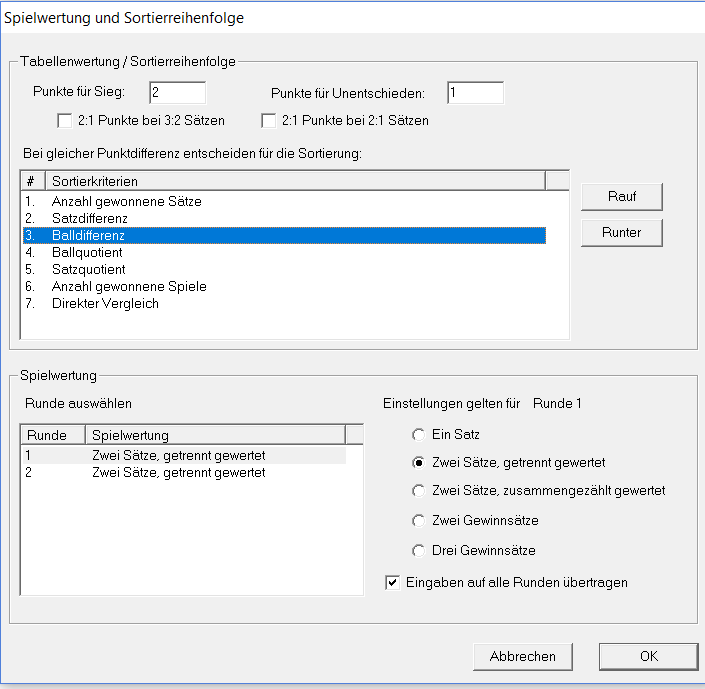Uncheck Eingaben auf alle Runden übertragen

click(x=392, y=582)
